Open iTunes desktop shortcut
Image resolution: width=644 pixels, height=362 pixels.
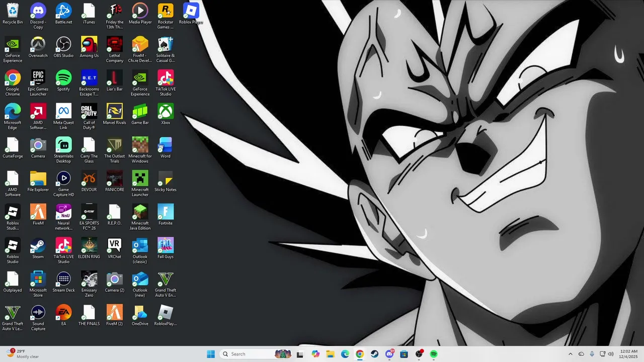tap(89, 15)
